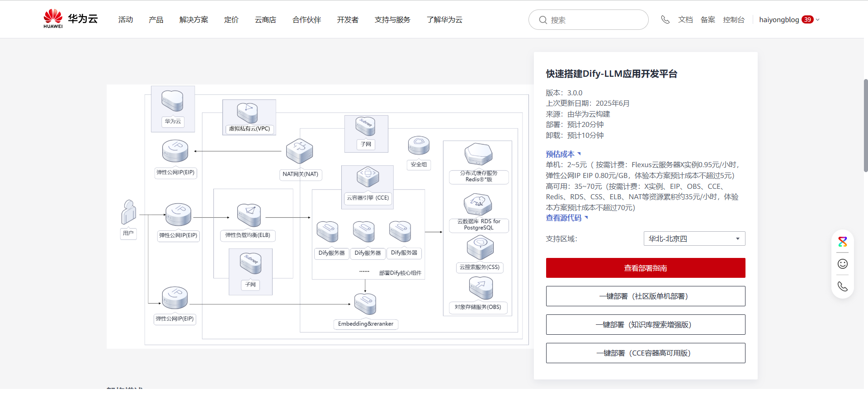This screenshot has height=393, width=868.
Task: Click 一键部署 (社区版单机部署) button
Action: click(x=646, y=296)
